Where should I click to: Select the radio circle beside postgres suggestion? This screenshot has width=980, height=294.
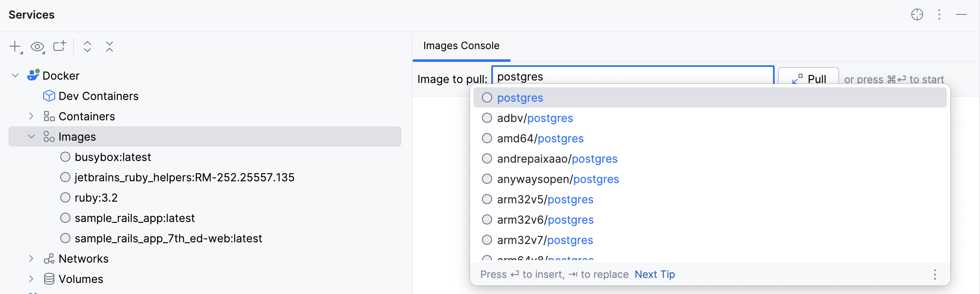click(x=487, y=97)
